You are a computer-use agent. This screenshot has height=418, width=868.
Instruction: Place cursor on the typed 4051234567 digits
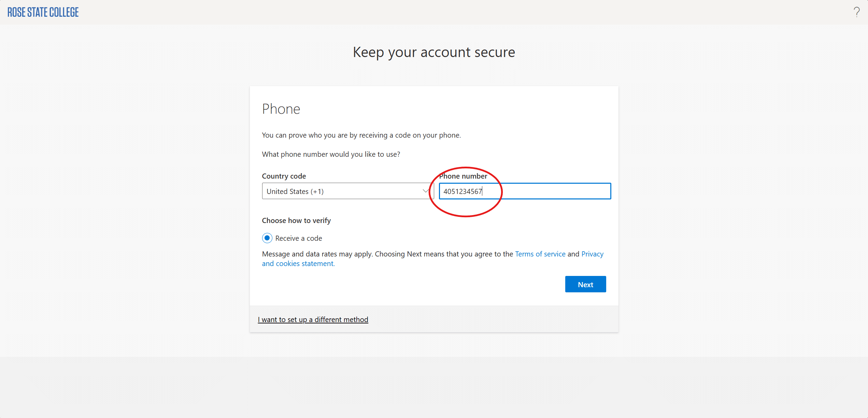pyautogui.click(x=463, y=192)
